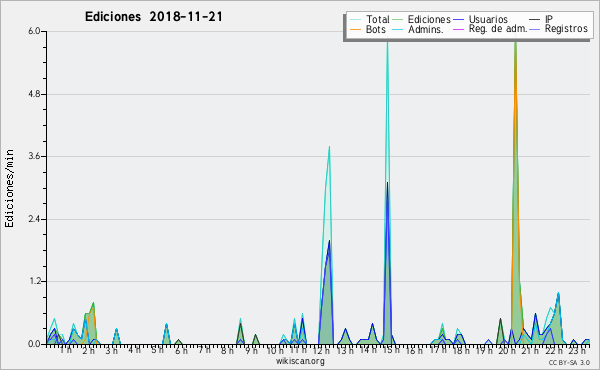Click the Reg. de adm. legend label
Screen dimensions: 600x370
498,29
